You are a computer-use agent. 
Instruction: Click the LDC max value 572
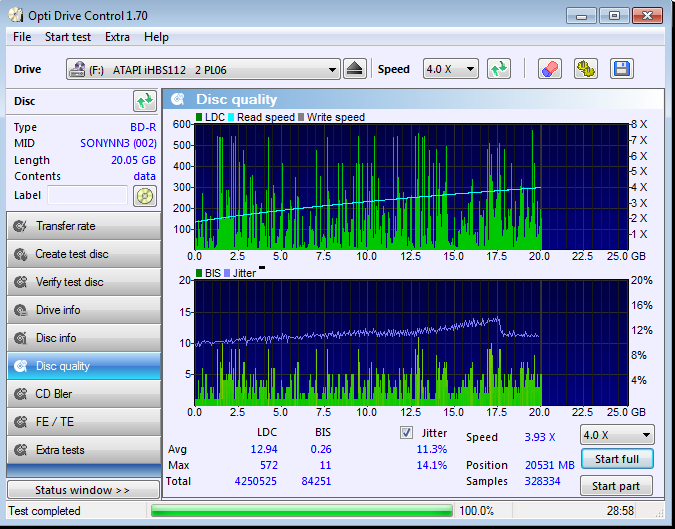point(269,465)
